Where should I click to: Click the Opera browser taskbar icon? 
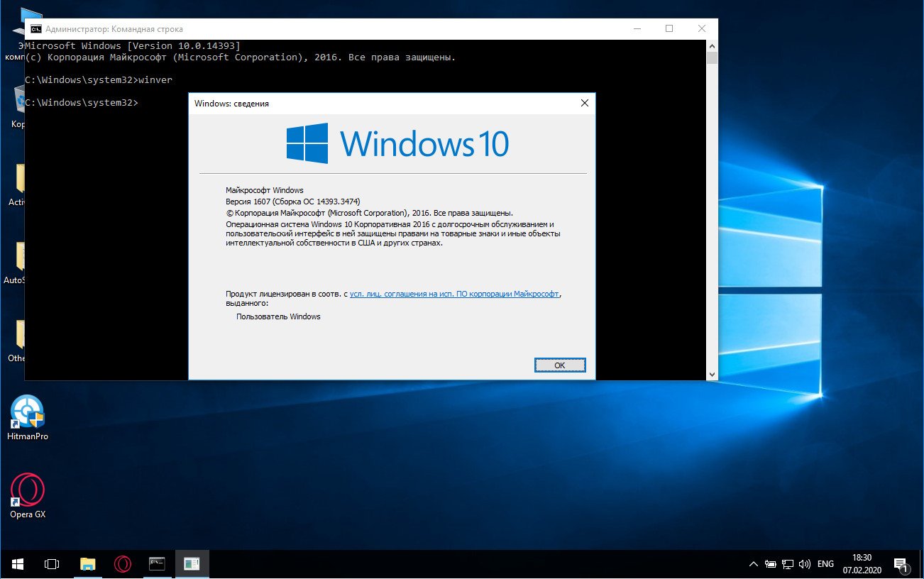(x=123, y=564)
